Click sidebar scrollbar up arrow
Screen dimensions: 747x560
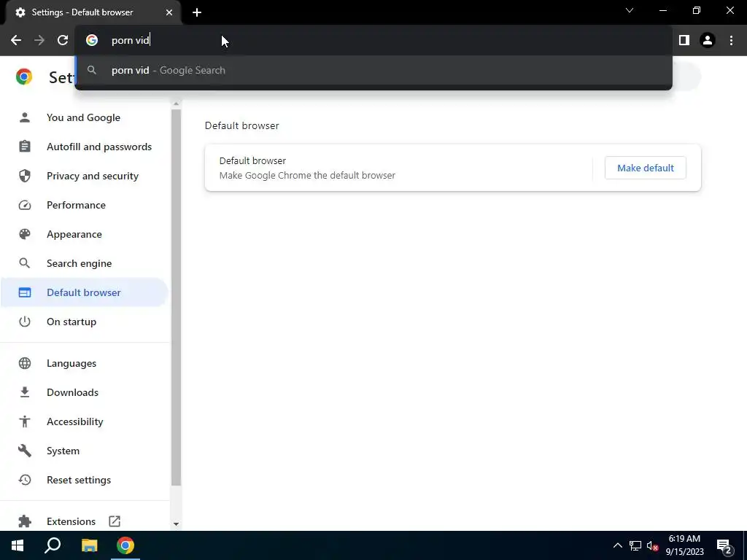click(177, 104)
